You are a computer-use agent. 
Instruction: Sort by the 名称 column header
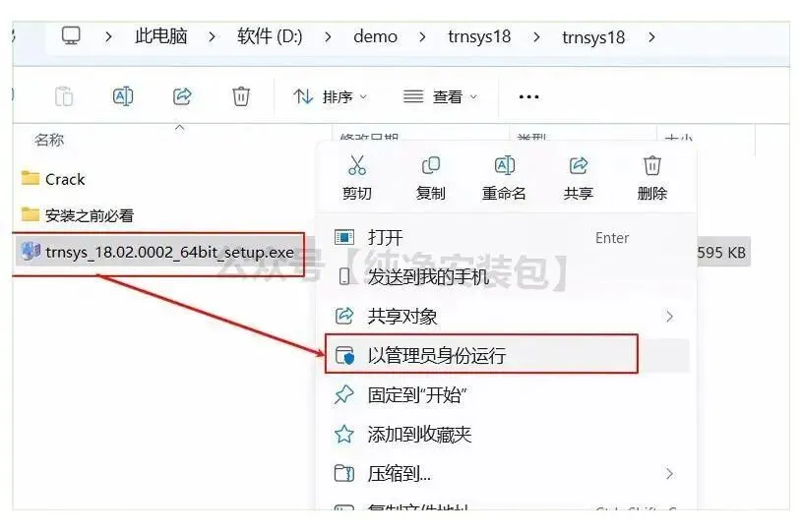pos(49,140)
